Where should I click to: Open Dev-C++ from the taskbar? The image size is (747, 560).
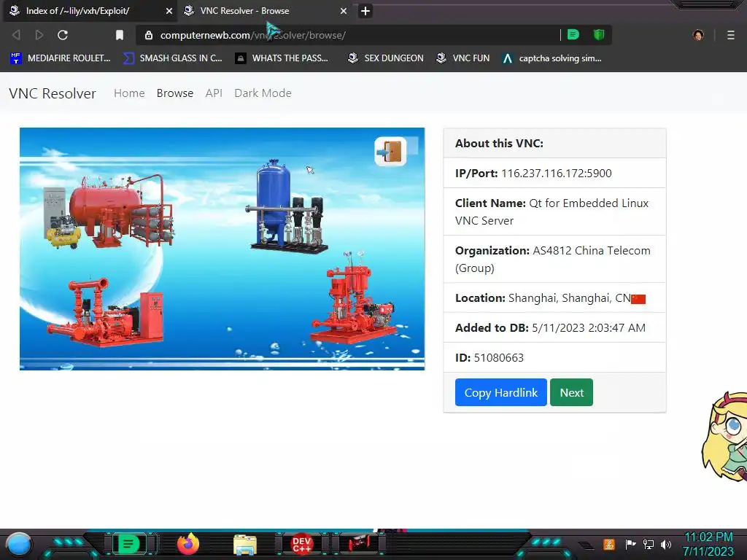tap(302, 544)
